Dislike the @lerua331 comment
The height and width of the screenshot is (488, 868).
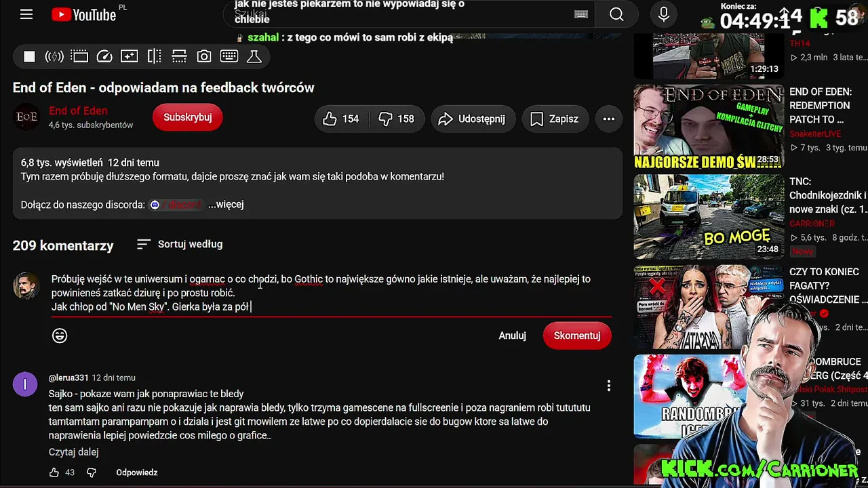tap(92, 472)
